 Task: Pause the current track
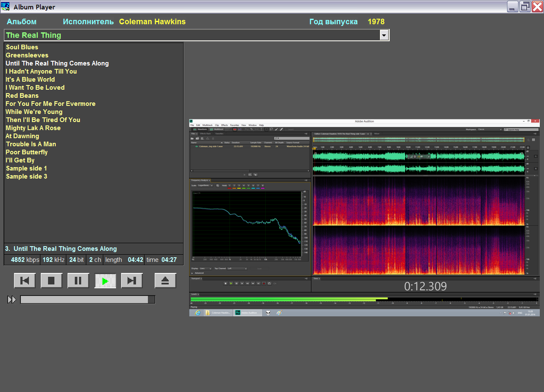(78, 281)
